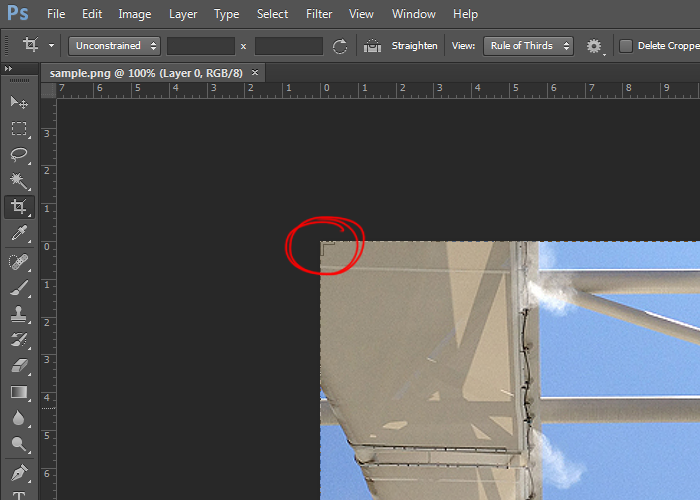Image resolution: width=700 pixels, height=500 pixels.
Task: Open the Layer menu
Action: [183, 14]
